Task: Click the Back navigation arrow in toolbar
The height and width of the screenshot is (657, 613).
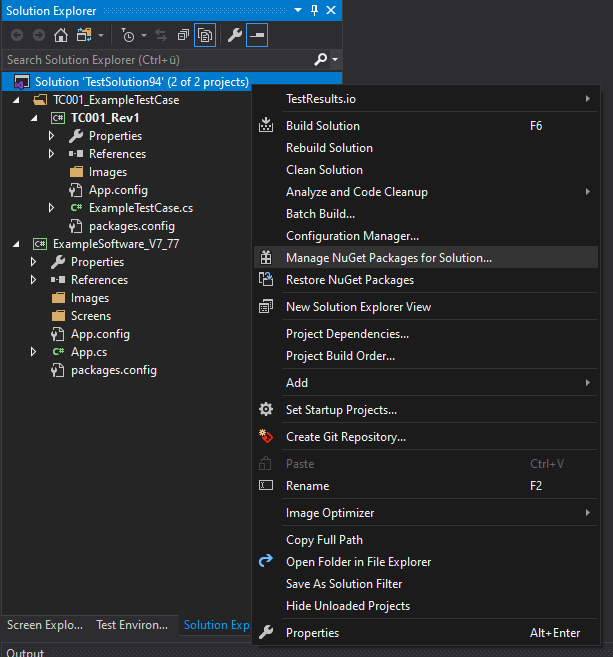Action: [x=17, y=35]
